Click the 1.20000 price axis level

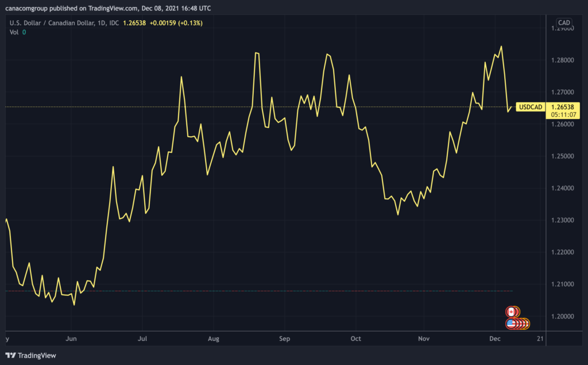point(563,316)
